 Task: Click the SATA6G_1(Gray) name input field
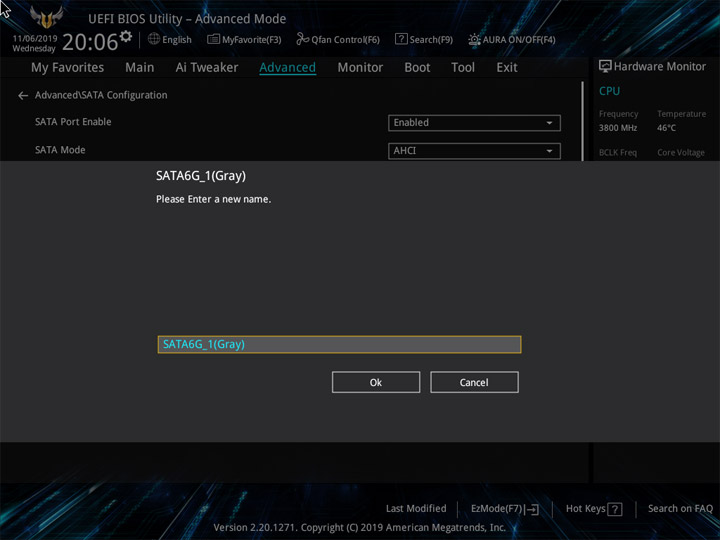coord(339,344)
